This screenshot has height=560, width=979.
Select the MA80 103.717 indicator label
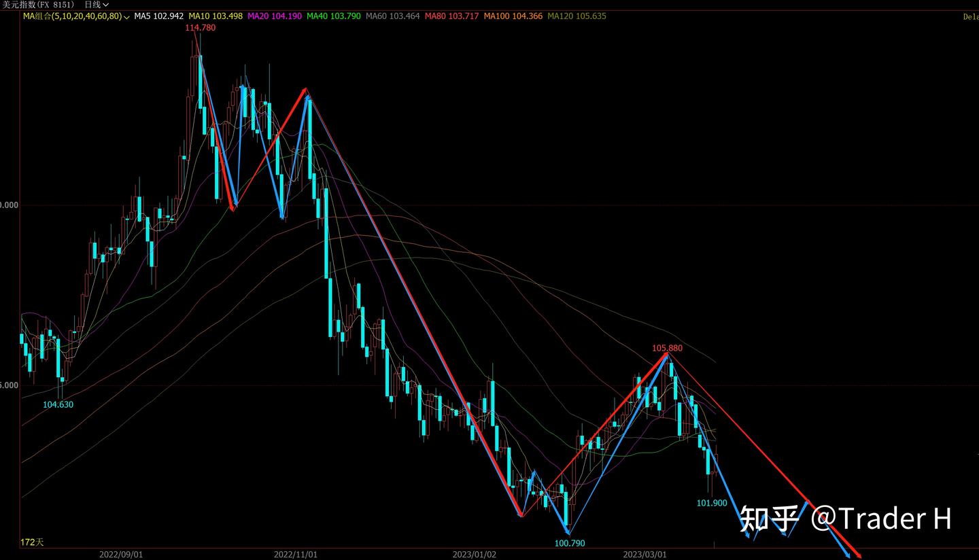point(452,16)
